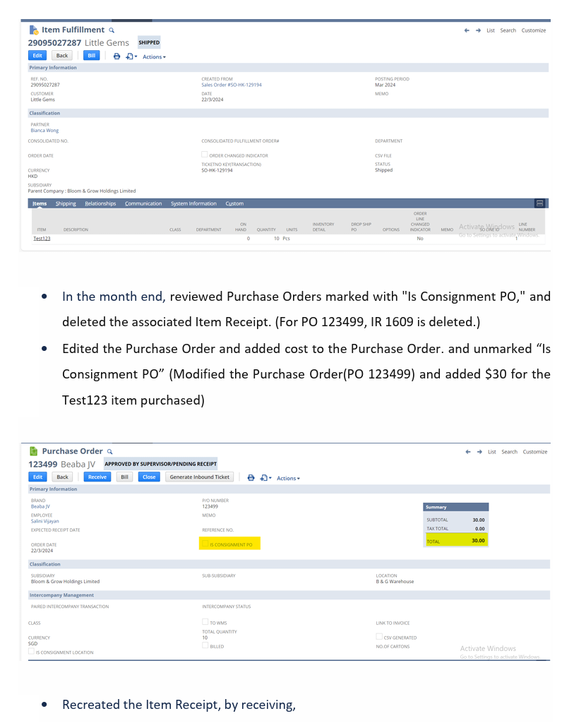Click the Close button on Purchase Order
The width and height of the screenshot is (586, 728).
149,477
